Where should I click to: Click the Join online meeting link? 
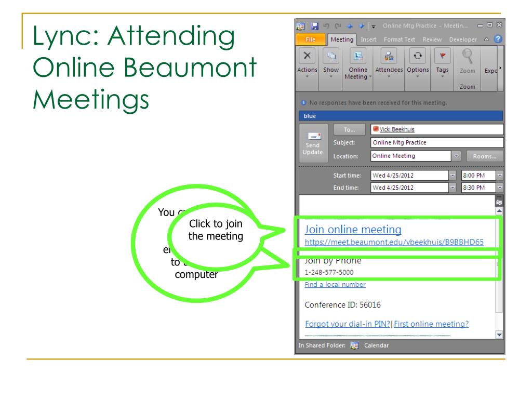353,229
